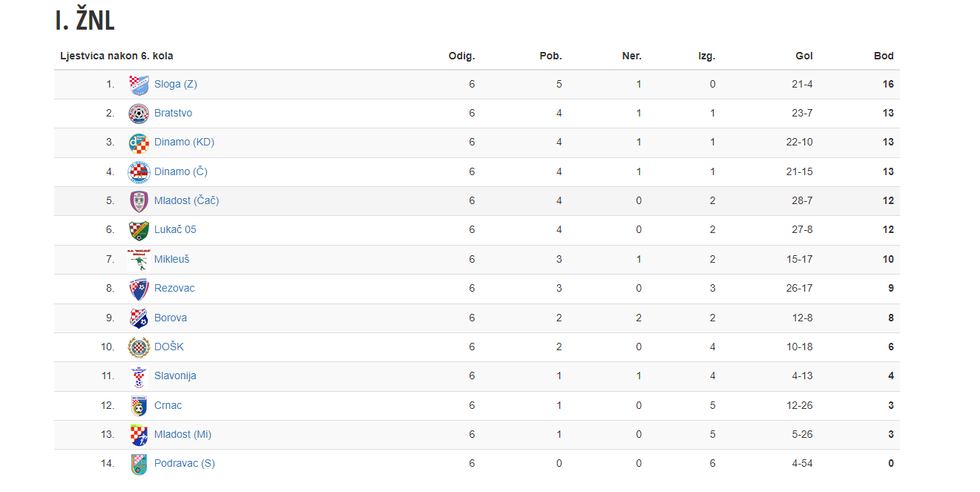Viewport: 980px width, 492px height.
Task: Click the Rezovac club crest icon
Action: click(139, 289)
